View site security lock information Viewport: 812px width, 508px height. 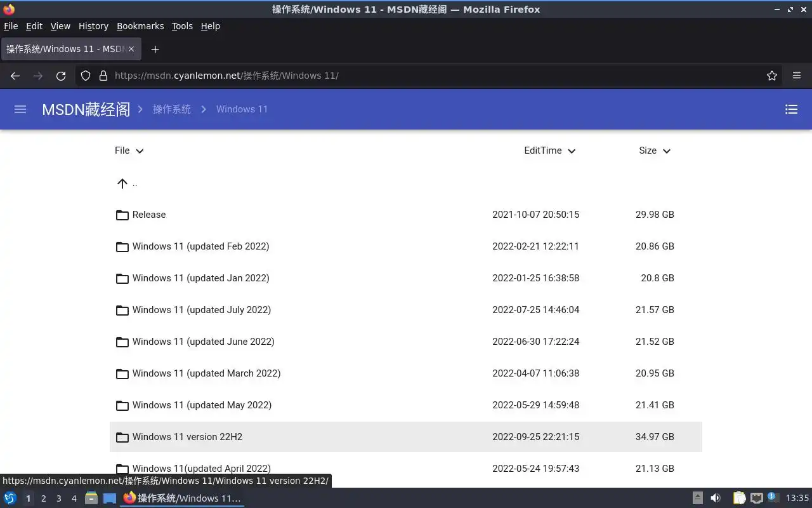(103, 76)
